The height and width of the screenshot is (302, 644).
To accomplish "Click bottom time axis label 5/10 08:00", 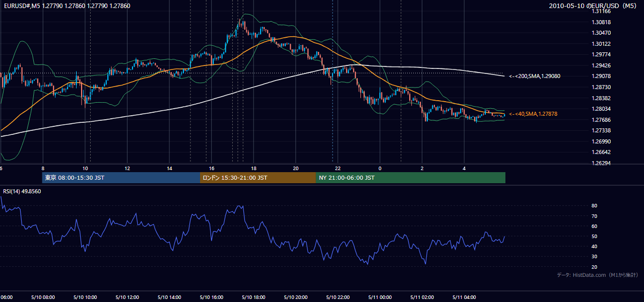I will tap(43, 297).
